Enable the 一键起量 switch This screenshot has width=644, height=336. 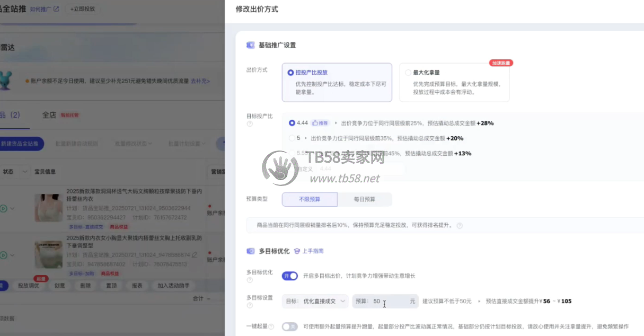click(289, 326)
